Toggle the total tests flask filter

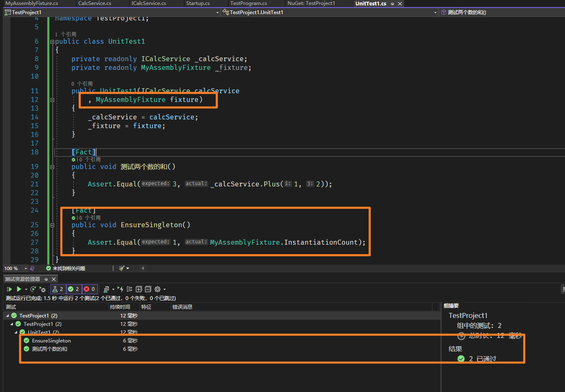(57, 289)
